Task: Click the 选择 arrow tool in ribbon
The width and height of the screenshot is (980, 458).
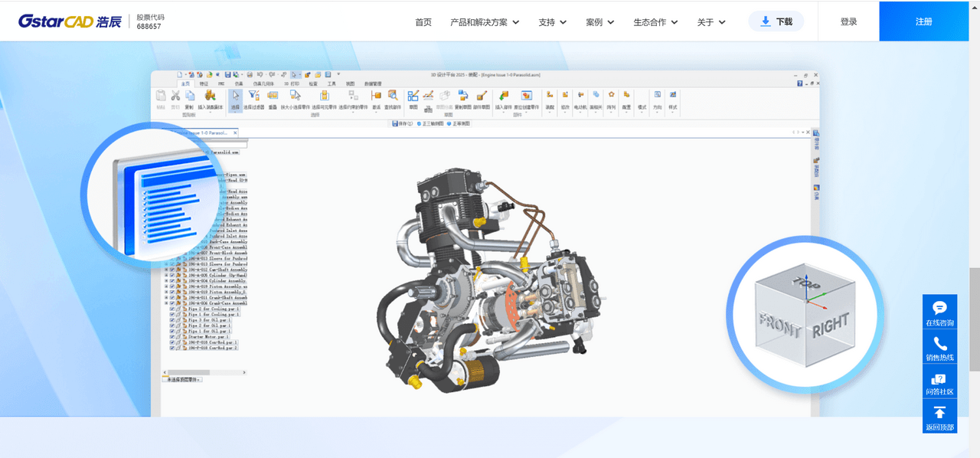Action: 236,97
